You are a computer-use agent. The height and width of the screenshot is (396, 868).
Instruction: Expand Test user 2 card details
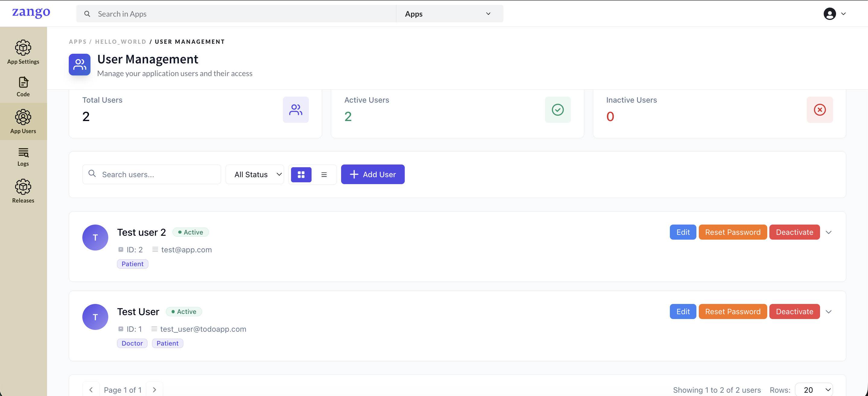[829, 232]
